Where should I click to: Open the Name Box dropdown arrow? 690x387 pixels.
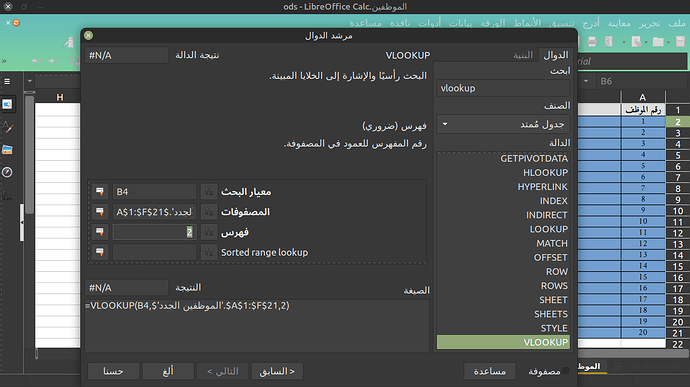[586, 81]
